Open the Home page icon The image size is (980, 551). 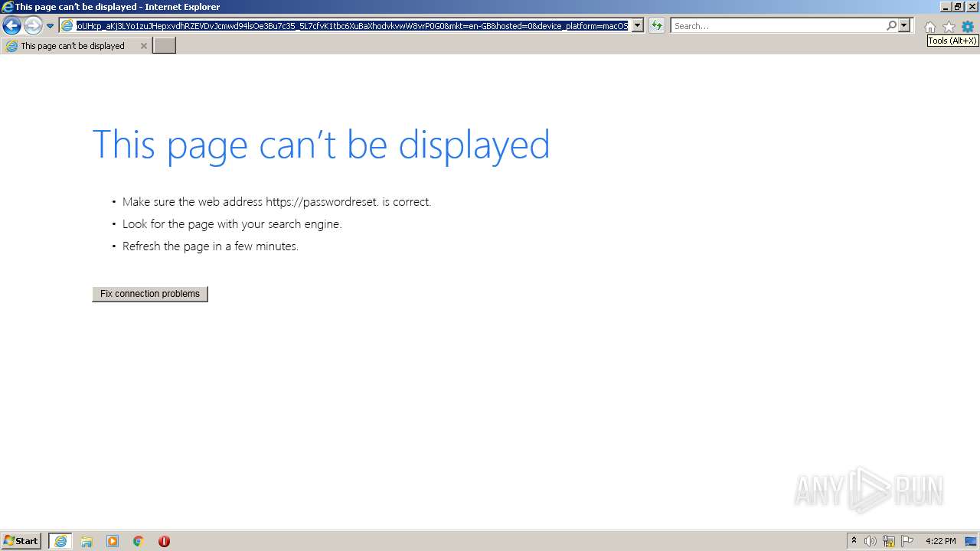coord(929,27)
